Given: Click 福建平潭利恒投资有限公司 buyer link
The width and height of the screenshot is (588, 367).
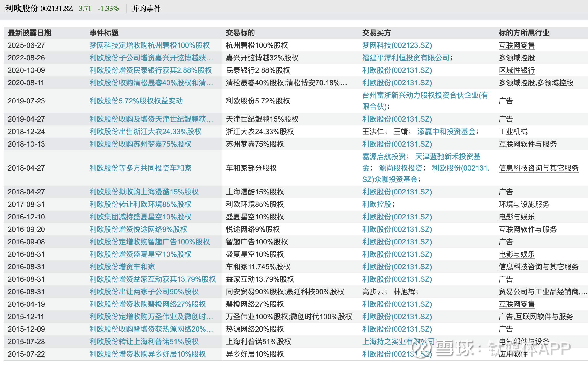Looking at the screenshot, I should (x=406, y=58).
